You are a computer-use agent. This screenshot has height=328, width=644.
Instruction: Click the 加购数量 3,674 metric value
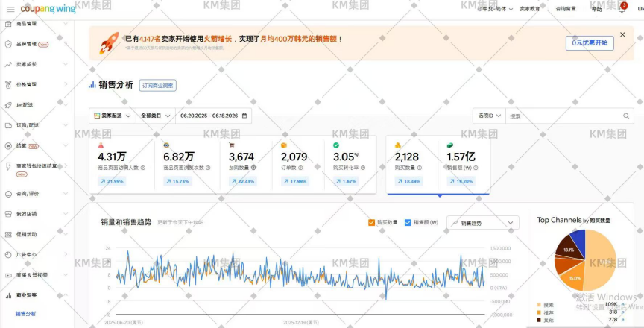(x=241, y=157)
